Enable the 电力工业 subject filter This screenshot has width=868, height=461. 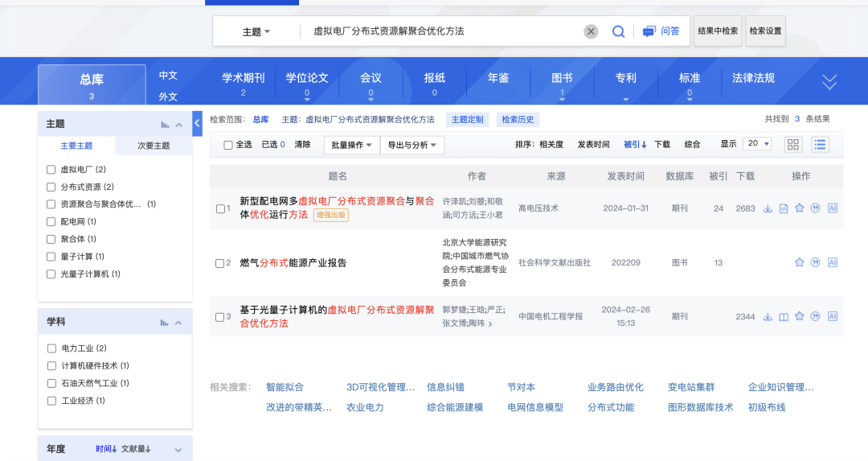(51, 348)
